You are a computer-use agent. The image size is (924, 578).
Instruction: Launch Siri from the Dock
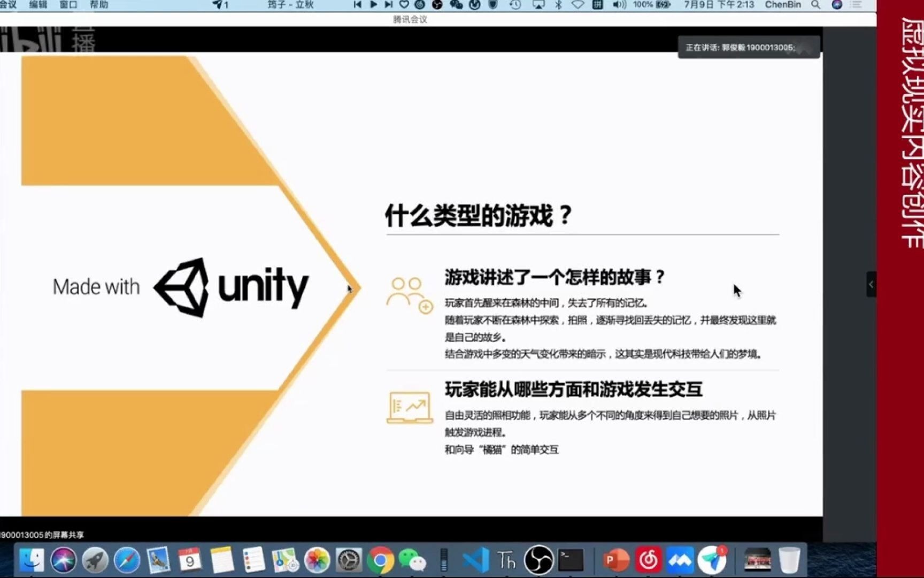[x=63, y=560]
